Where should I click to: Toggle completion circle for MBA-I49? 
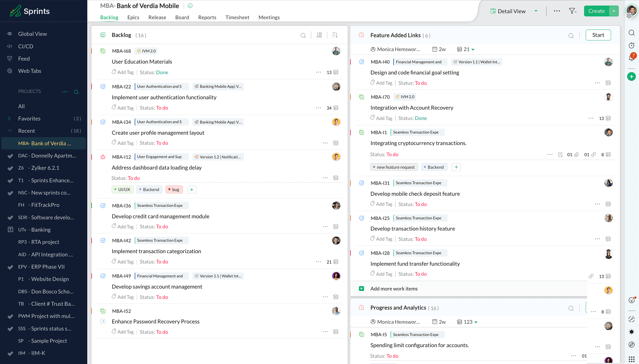tap(103, 276)
